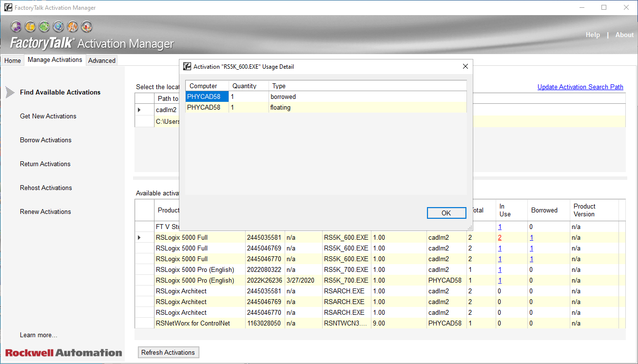Choose Rehost Activations in the left sidebar

point(46,188)
